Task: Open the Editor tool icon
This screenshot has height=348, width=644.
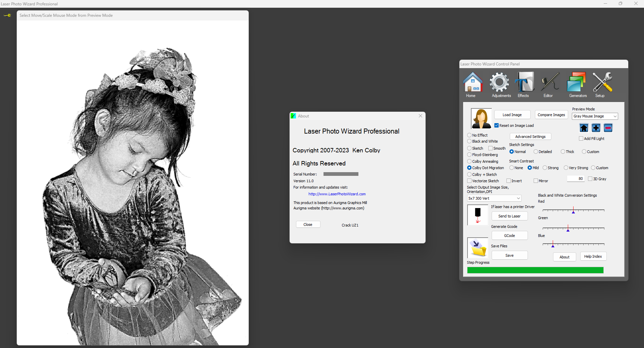Action: tap(550, 82)
